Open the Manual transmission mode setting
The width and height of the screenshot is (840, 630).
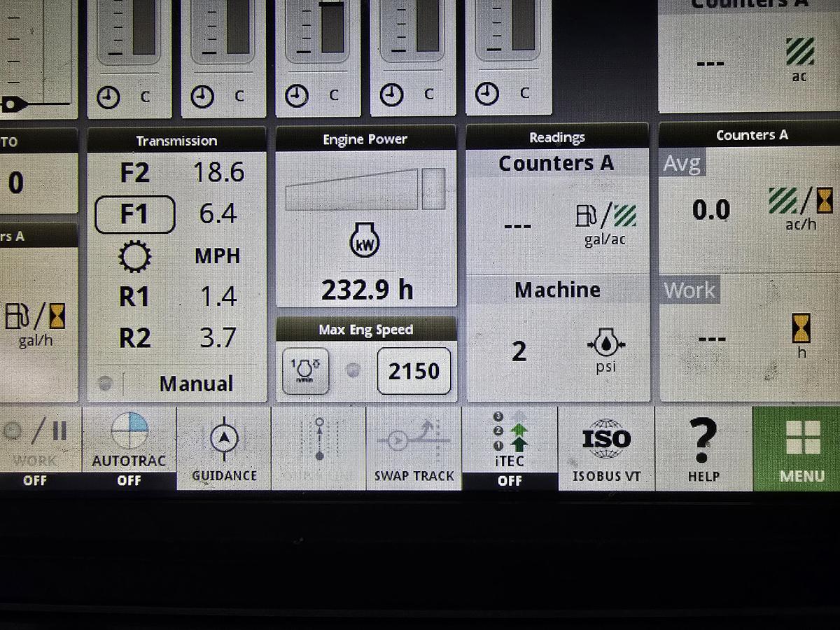pos(195,384)
